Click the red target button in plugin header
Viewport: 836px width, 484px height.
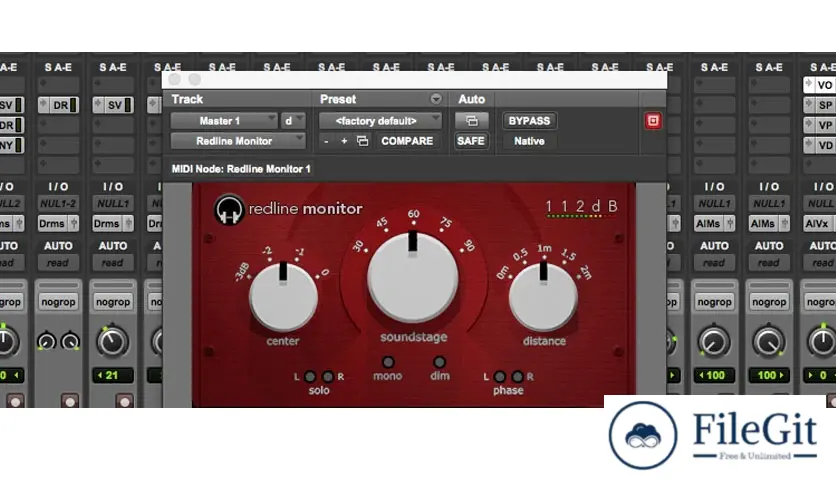point(653,121)
